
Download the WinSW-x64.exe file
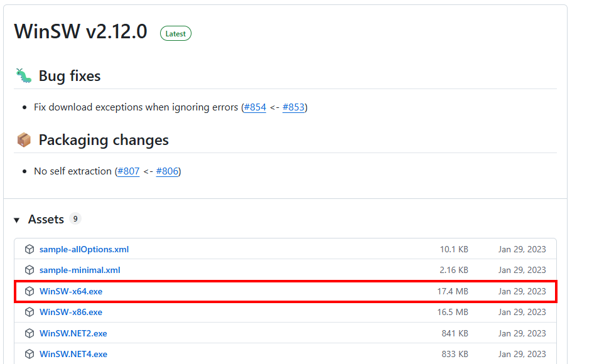pyautogui.click(x=70, y=291)
